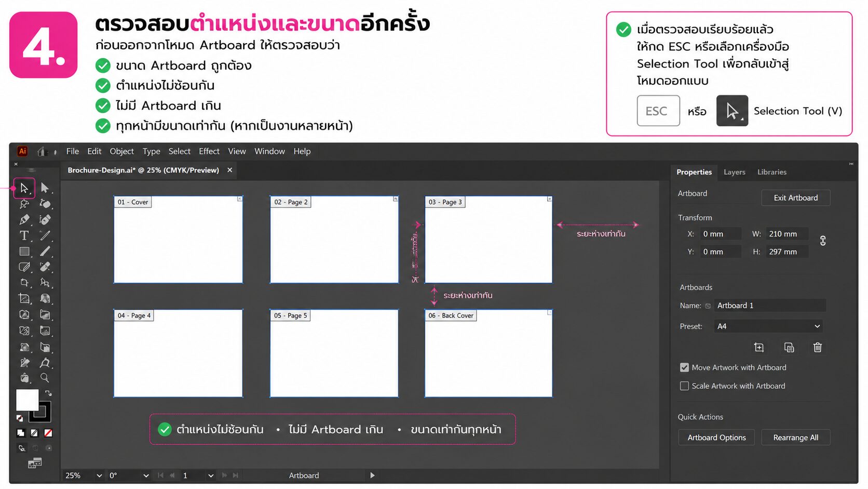868x489 pixels.
Task: Select the Pen tool
Action: [x=24, y=219]
